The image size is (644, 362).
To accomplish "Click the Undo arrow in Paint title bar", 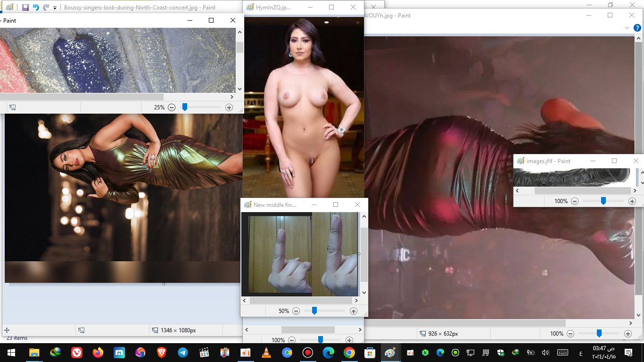I will [36, 8].
